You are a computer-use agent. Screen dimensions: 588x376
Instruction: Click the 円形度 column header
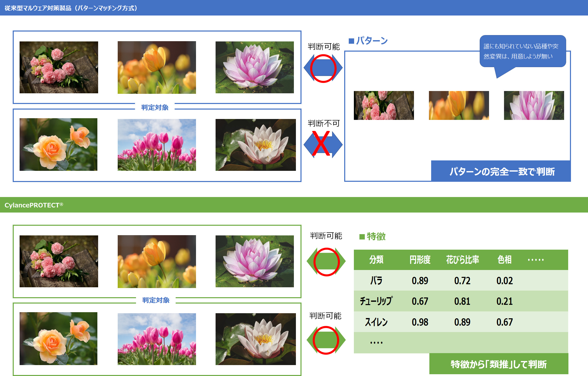pyautogui.click(x=420, y=260)
